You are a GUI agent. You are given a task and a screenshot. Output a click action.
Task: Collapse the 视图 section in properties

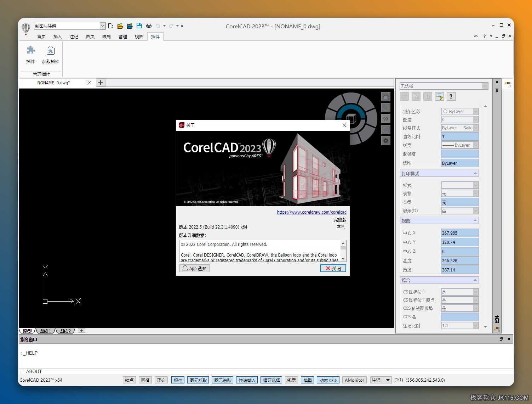point(475,220)
